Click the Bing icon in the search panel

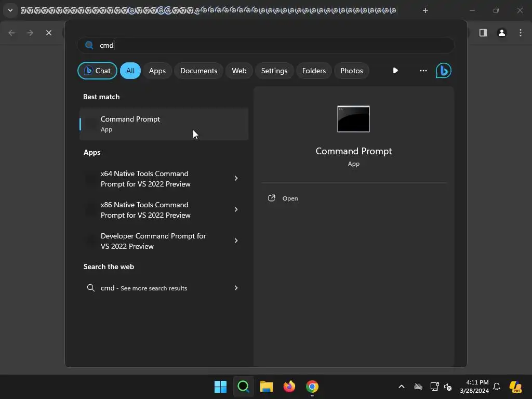(444, 71)
